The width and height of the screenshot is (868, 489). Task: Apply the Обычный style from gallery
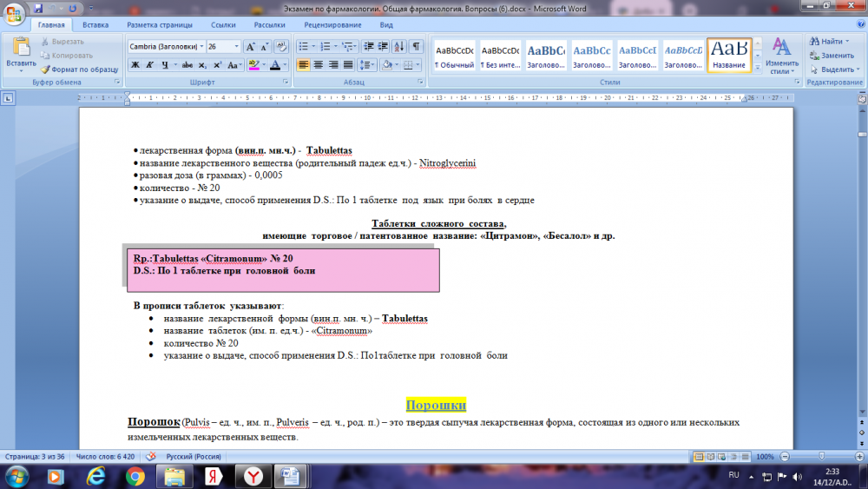454,56
